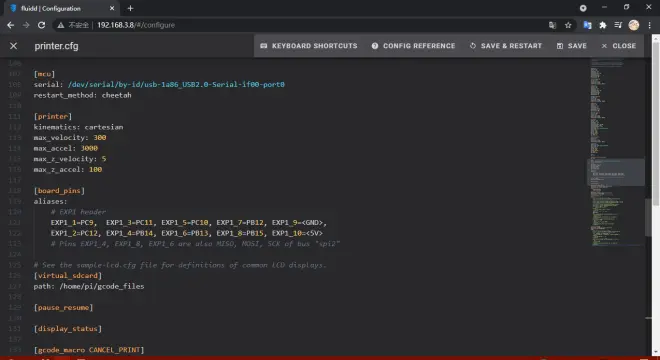Click the # EXP1 header comment
The height and width of the screenshot is (360, 660).
point(78,212)
